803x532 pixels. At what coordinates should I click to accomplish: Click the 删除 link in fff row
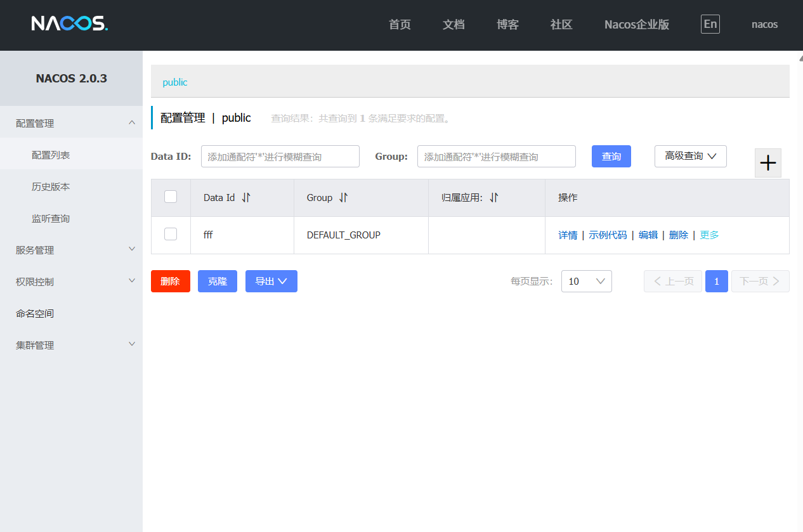[x=679, y=235]
